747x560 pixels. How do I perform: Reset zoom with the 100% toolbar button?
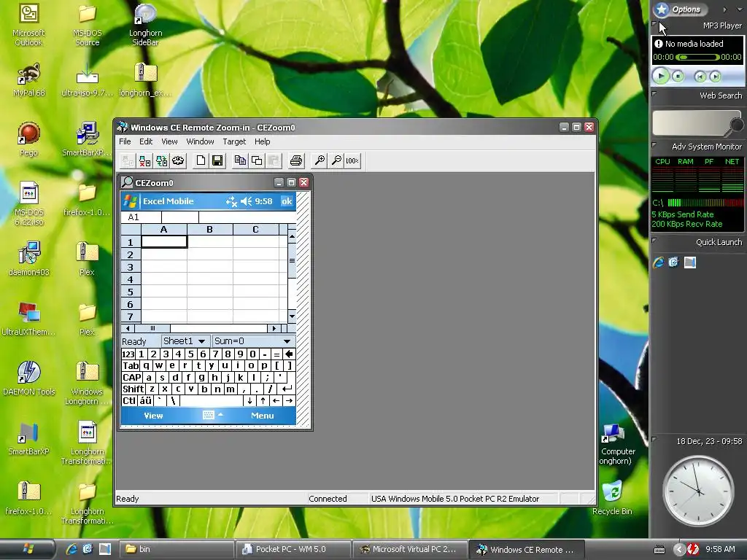pos(352,161)
